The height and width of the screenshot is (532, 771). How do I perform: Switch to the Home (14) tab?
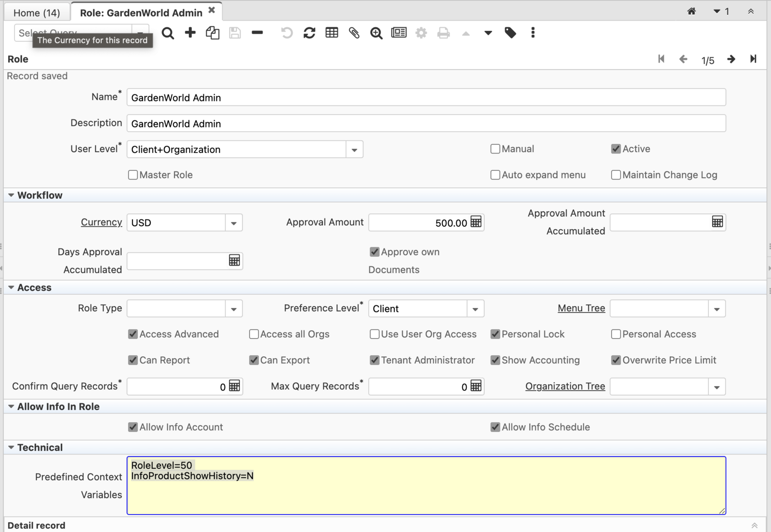point(37,13)
